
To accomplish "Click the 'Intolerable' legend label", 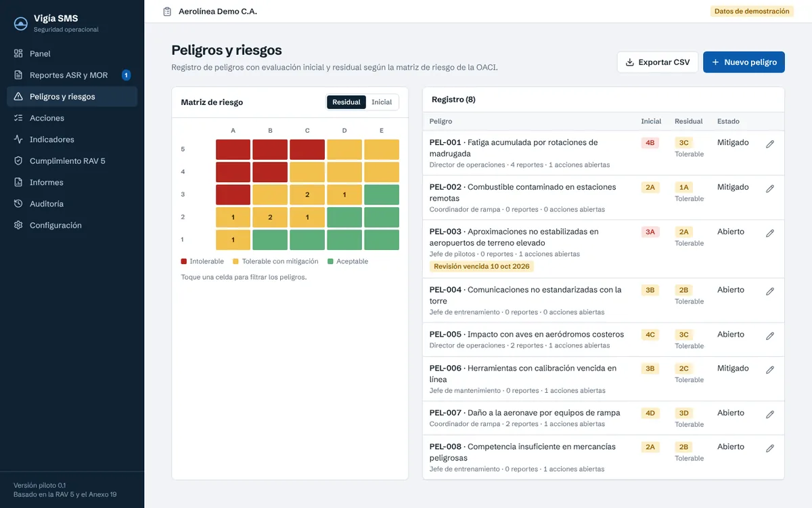I will click(x=207, y=261).
